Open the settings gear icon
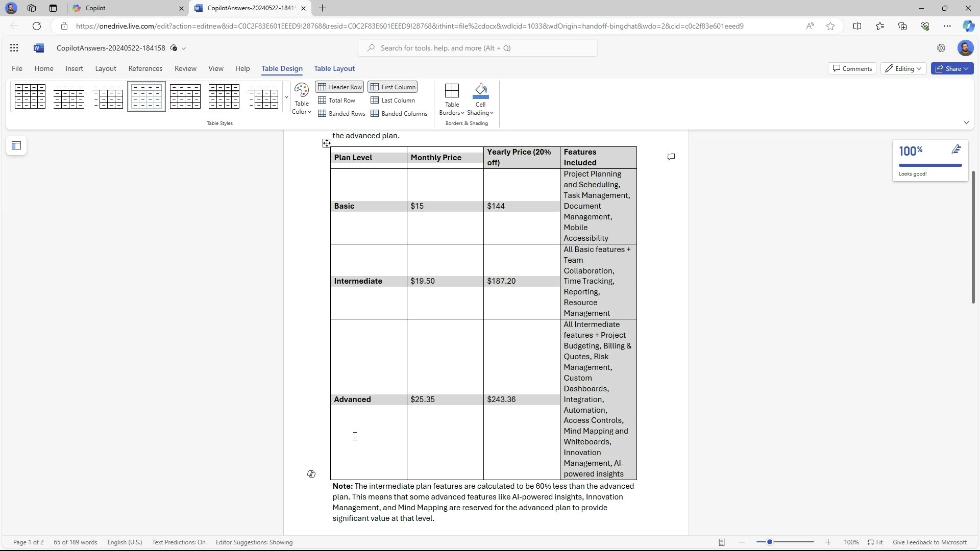This screenshot has width=980, height=551. coord(941,48)
